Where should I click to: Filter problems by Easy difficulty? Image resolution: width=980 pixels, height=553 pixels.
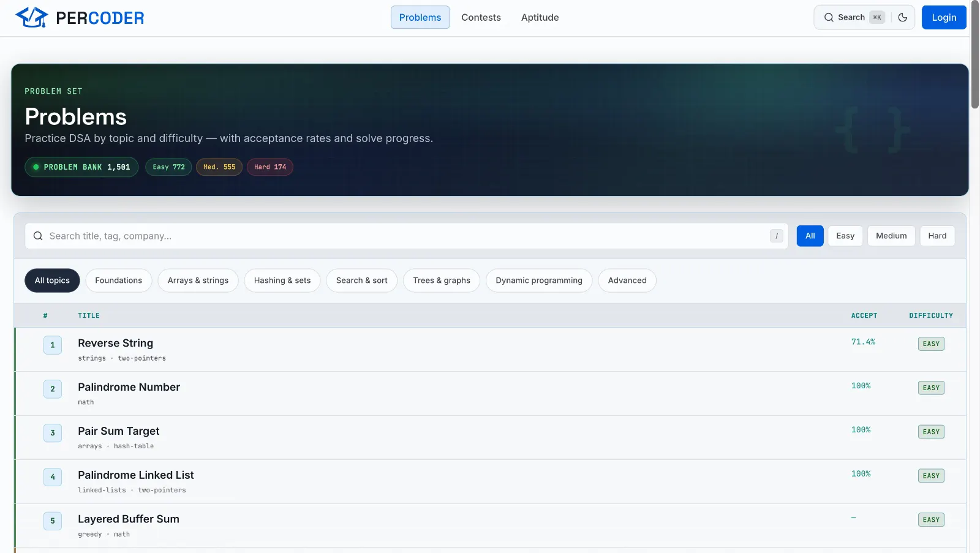click(845, 236)
